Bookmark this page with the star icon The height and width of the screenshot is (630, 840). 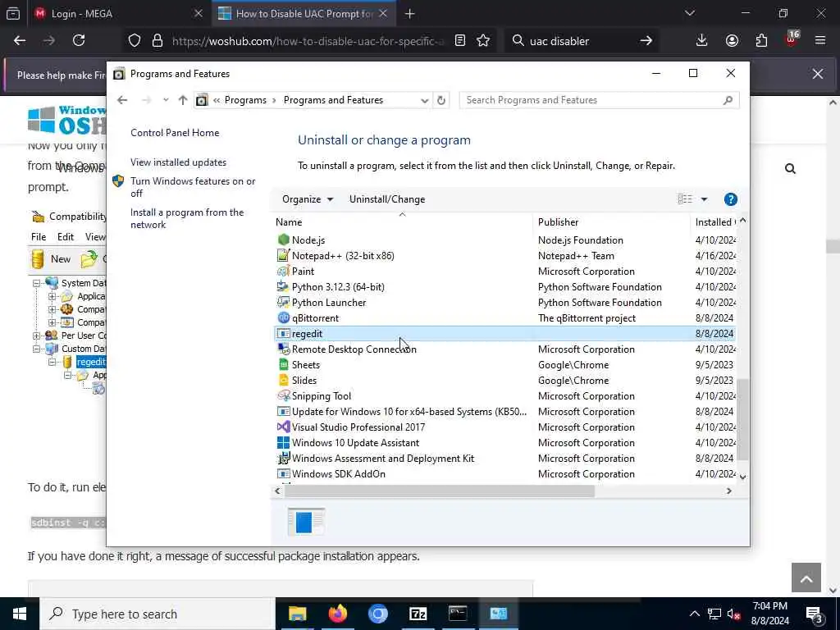[x=483, y=41]
